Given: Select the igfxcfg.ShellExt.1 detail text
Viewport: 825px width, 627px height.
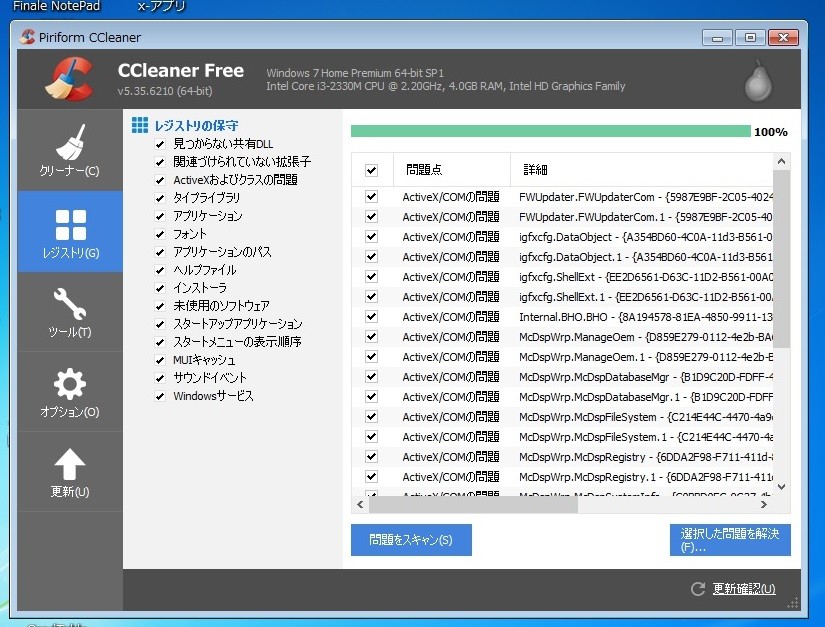Looking at the screenshot, I should [x=646, y=297].
